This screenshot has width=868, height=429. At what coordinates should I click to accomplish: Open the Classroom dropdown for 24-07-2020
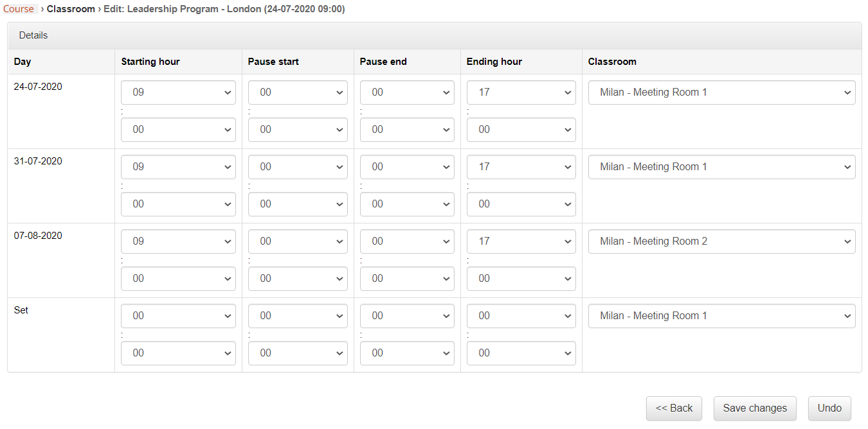[721, 92]
